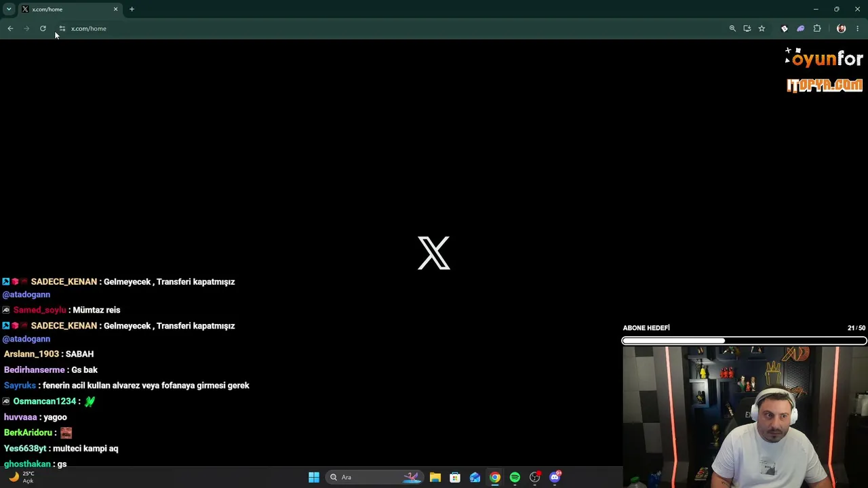Click the Osmancan1234 chat username

pos(45,401)
